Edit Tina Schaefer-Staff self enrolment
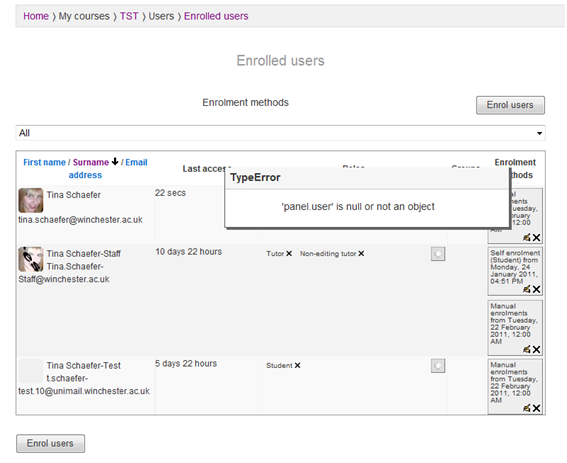567x463 pixels. [x=526, y=289]
